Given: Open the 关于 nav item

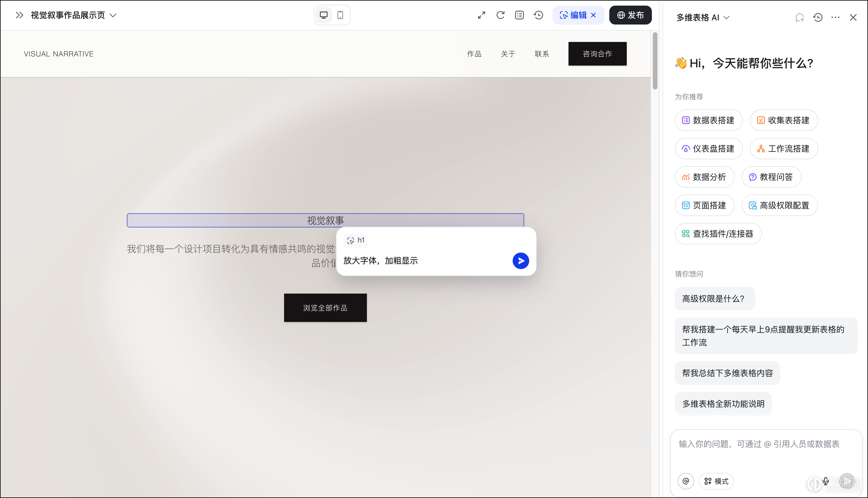Looking at the screenshot, I should click(x=508, y=54).
